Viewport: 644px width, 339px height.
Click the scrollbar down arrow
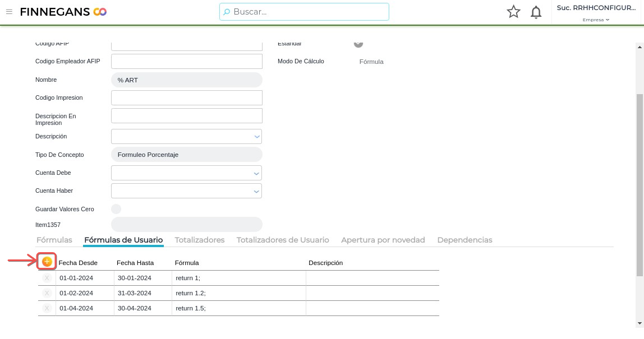[640, 323]
